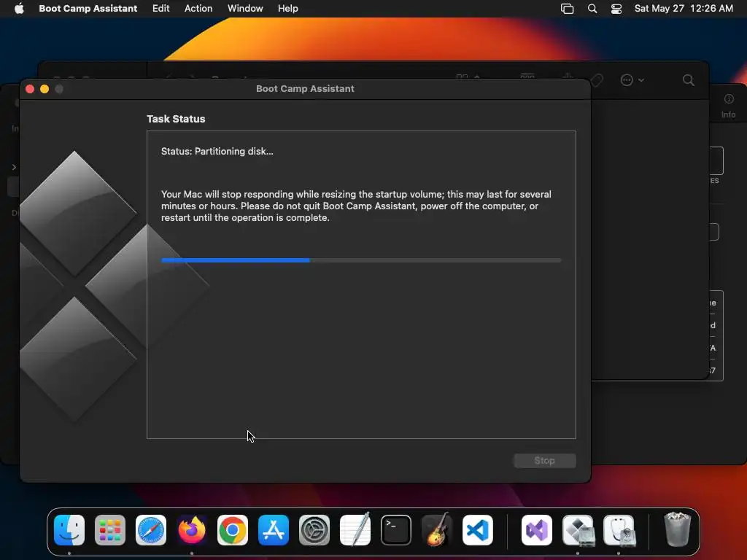This screenshot has height=560, width=747.
Task: Minimize the Boot Camp Assistant window
Action: (44, 88)
